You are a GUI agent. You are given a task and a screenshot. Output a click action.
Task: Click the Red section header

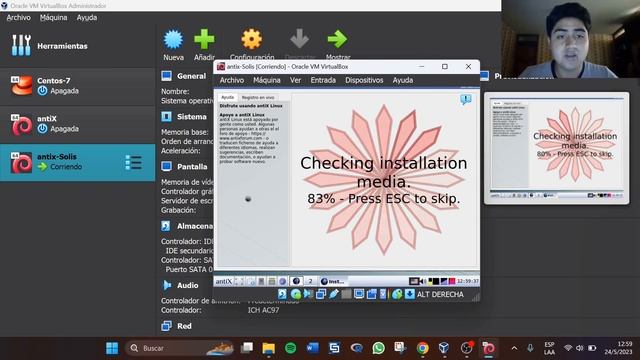pos(184,326)
